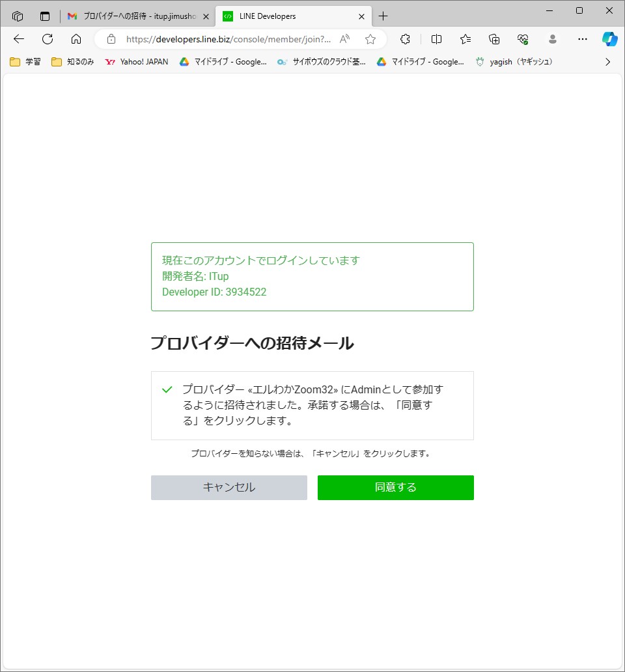This screenshot has width=625, height=672.
Task: View site information via lock icon
Action: click(111, 39)
